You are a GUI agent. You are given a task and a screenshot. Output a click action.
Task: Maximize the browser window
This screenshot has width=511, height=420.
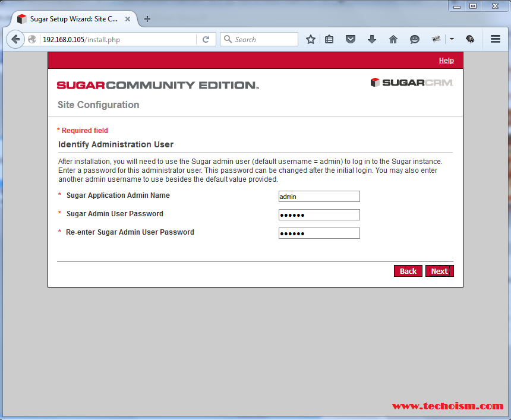(473, 6)
